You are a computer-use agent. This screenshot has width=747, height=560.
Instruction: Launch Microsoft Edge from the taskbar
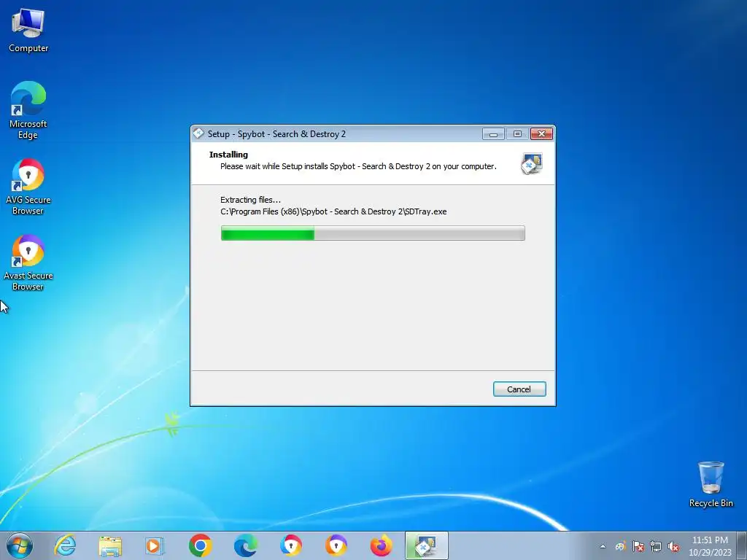[x=245, y=545]
